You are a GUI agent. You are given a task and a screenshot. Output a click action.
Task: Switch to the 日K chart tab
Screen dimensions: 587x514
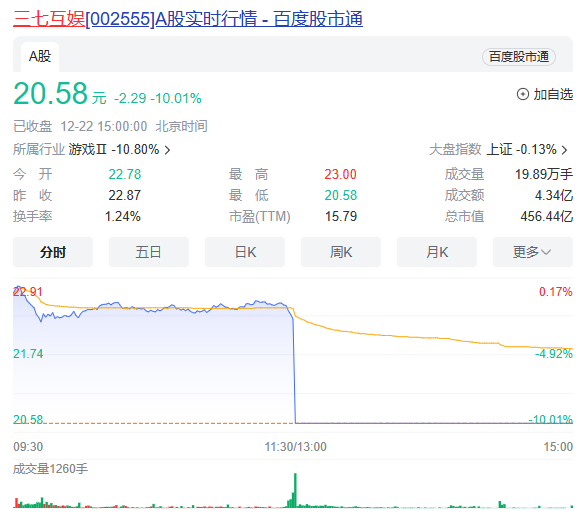click(x=245, y=252)
